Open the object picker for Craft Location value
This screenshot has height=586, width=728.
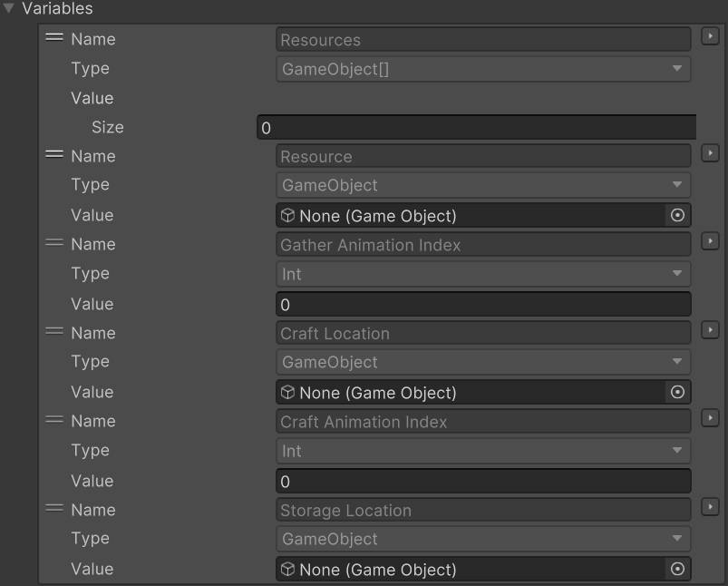[676, 393]
